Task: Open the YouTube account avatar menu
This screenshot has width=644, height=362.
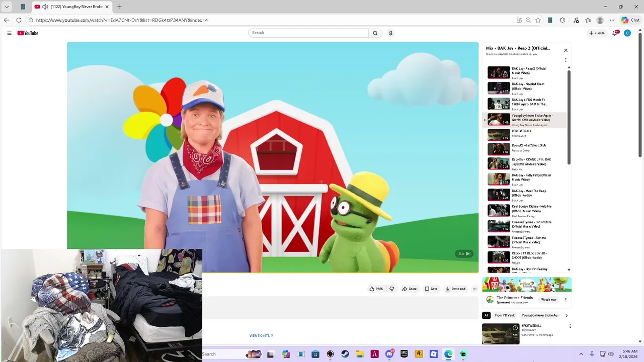Action: click(x=627, y=33)
